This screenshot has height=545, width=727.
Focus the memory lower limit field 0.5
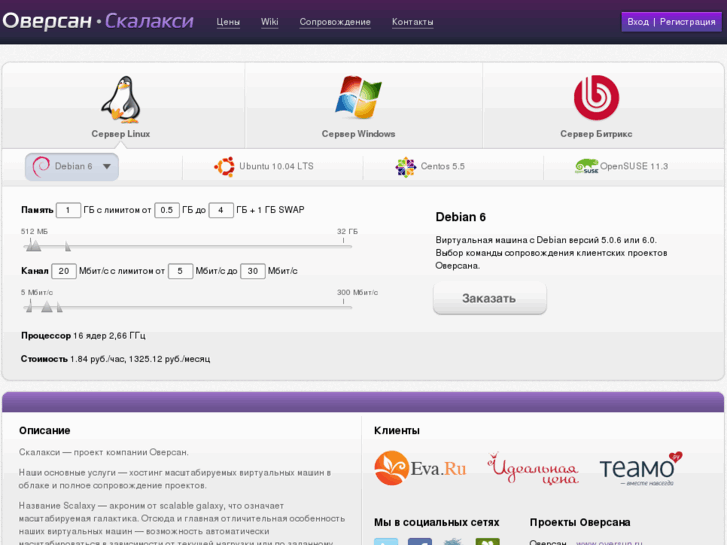tap(167, 210)
